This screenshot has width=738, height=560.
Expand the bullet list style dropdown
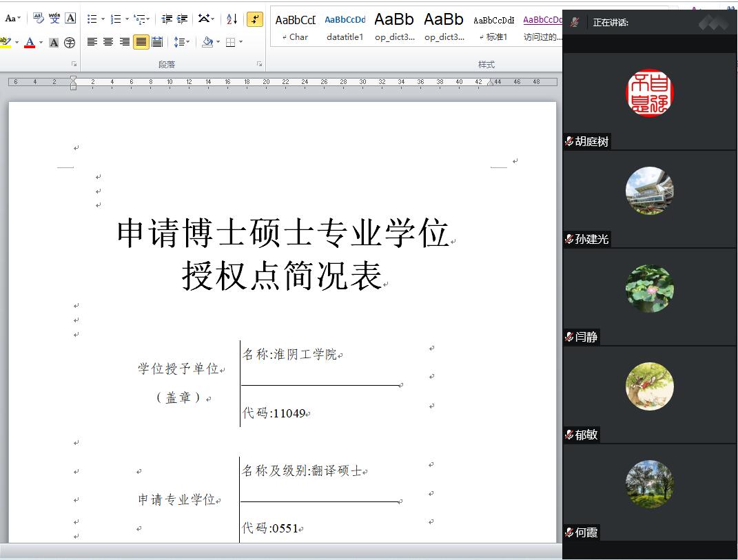point(103,19)
